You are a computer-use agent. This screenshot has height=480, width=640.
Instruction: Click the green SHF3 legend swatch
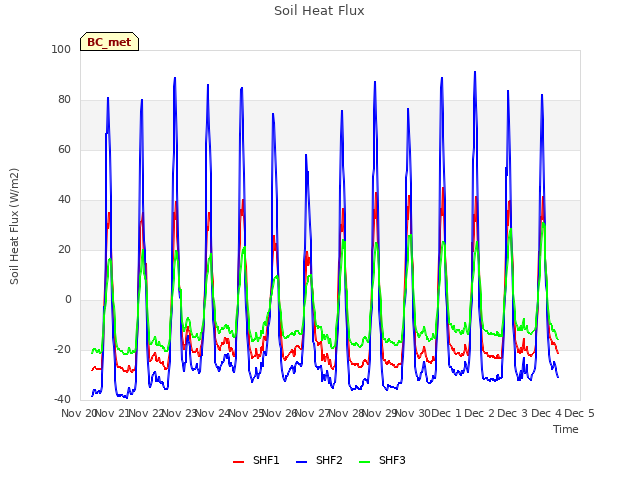pyautogui.click(x=364, y=462)
